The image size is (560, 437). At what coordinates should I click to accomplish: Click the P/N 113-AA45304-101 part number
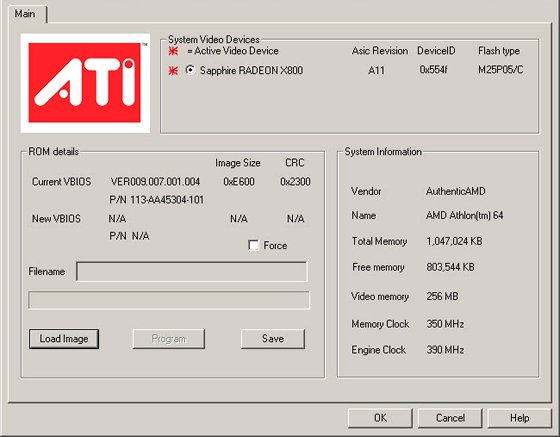[156, 200]
